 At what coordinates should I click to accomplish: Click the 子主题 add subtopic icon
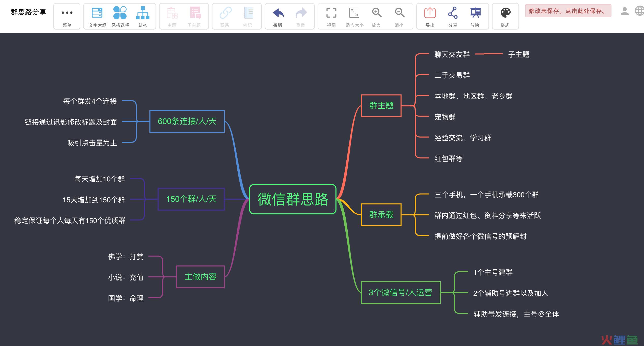(x=194, y=16)
